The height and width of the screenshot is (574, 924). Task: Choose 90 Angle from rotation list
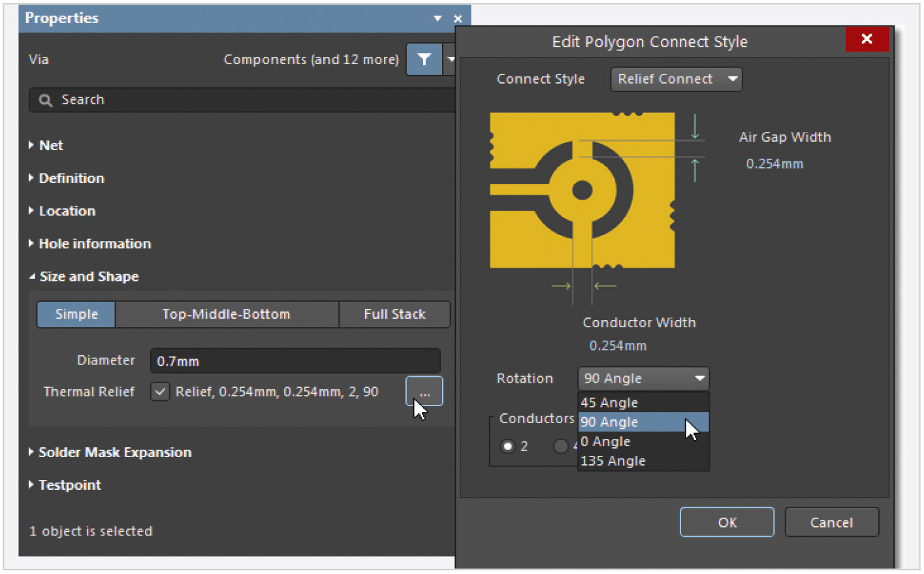pyautogui.click(x=643, y=422)
